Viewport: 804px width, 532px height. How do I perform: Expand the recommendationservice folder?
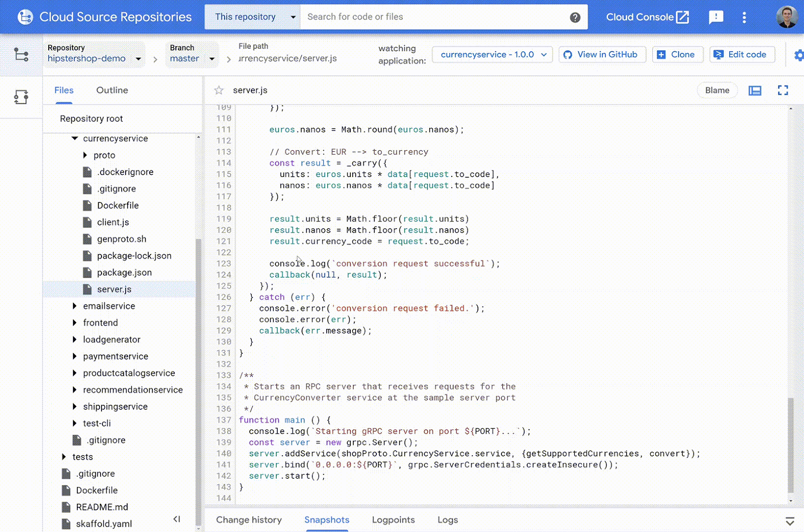click(74, 390)
